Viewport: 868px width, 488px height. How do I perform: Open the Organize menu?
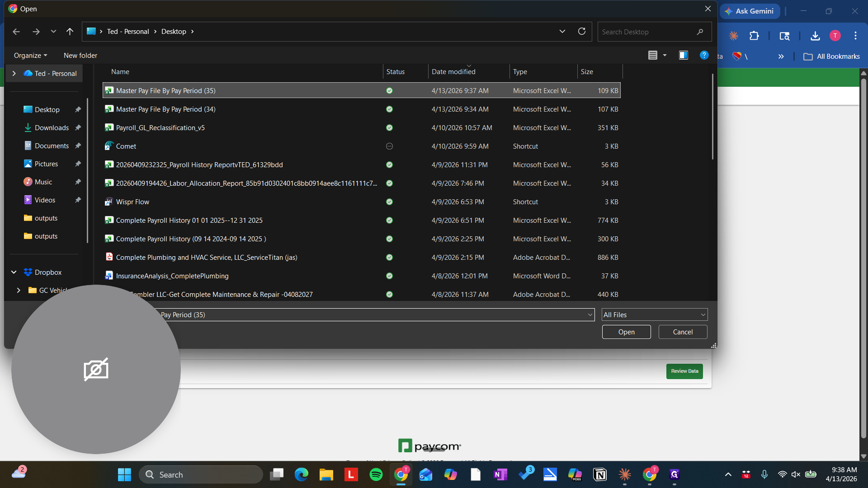30,55
